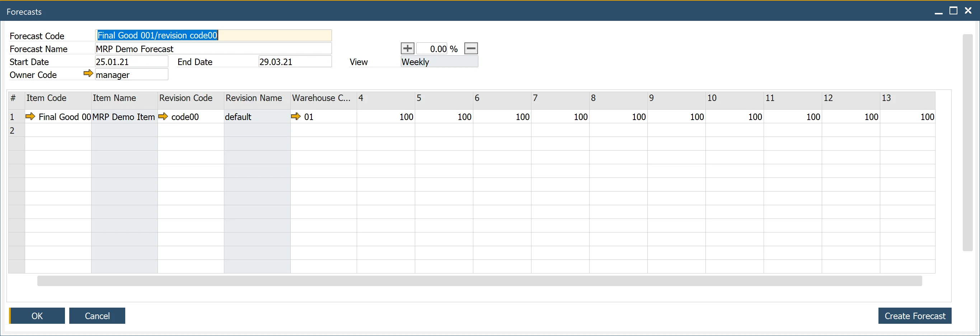
Task: Select the Item Code column header
Action: [x=58, y=98]
